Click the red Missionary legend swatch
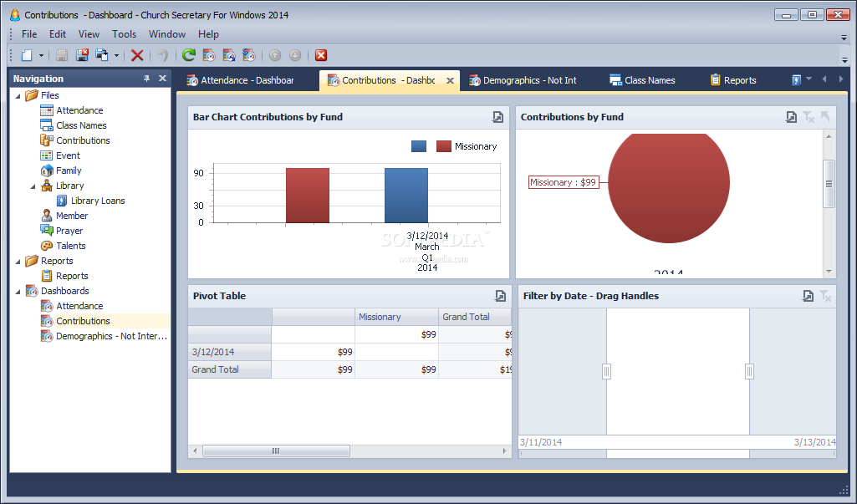The height and width of the screenshot is (504, 857). [444, 146]
